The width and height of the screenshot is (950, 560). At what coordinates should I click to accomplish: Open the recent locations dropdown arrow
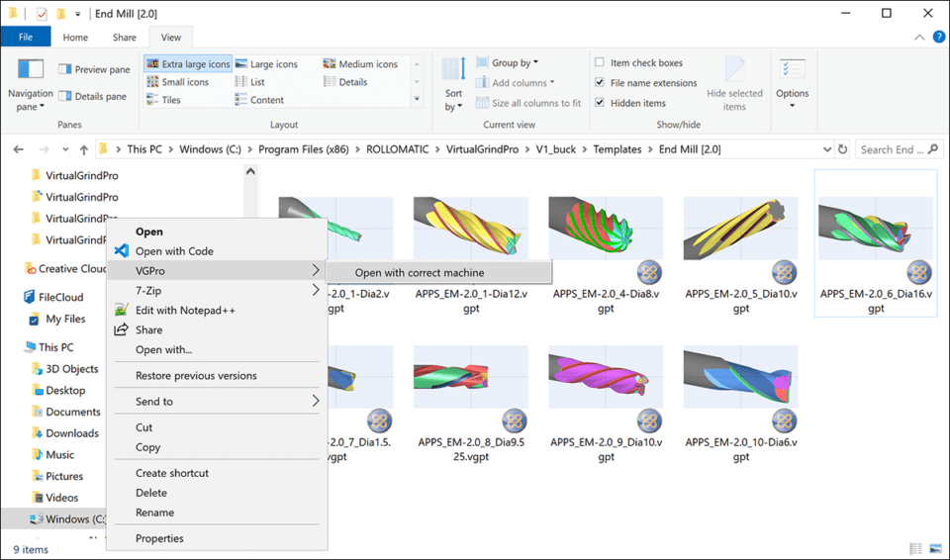tap(65, 149)
